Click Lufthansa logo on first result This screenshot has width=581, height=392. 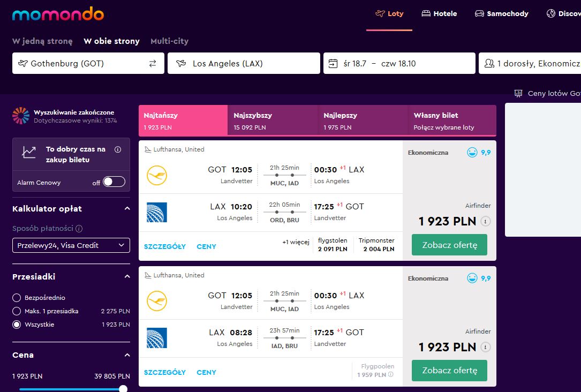[x=157, y=175]
